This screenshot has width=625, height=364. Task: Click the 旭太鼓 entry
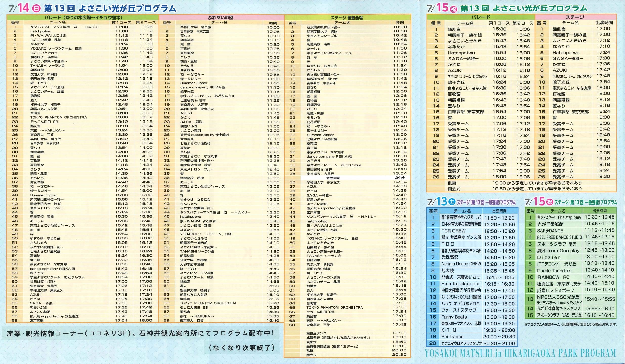pyautogui.click(x=447, y=271)
